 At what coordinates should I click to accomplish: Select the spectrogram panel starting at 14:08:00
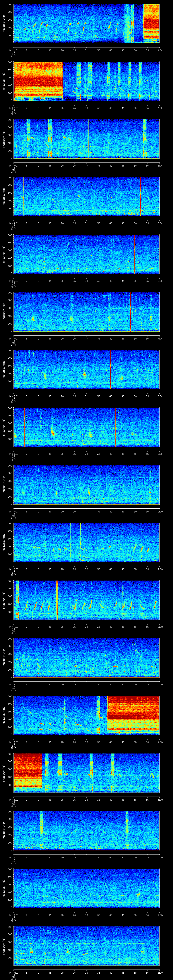(x=86, y=427)
